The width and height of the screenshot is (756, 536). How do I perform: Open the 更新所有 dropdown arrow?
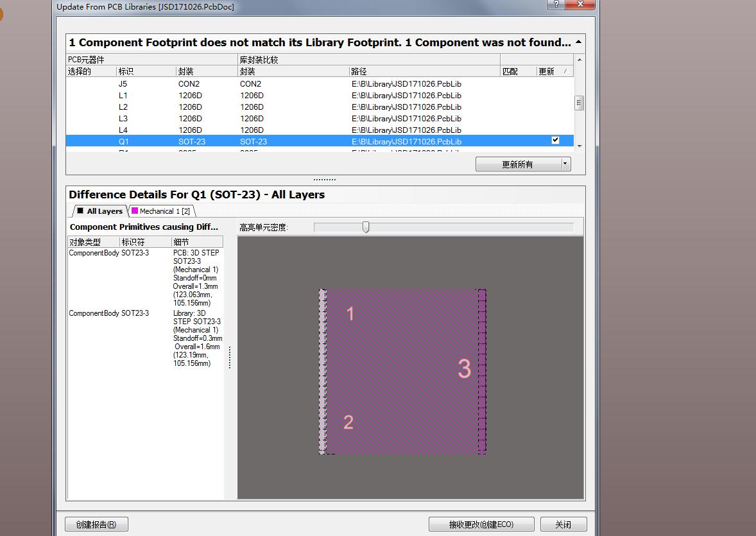(x=565, y=164)
